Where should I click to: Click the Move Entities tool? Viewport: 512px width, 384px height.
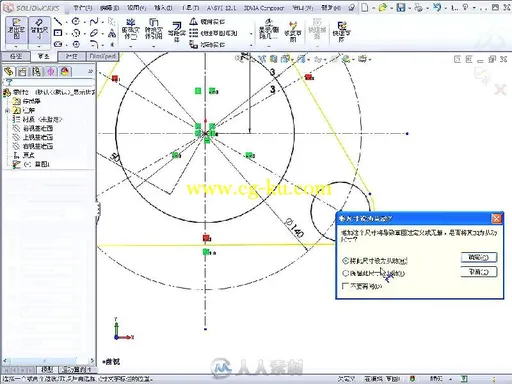point(207,44)
